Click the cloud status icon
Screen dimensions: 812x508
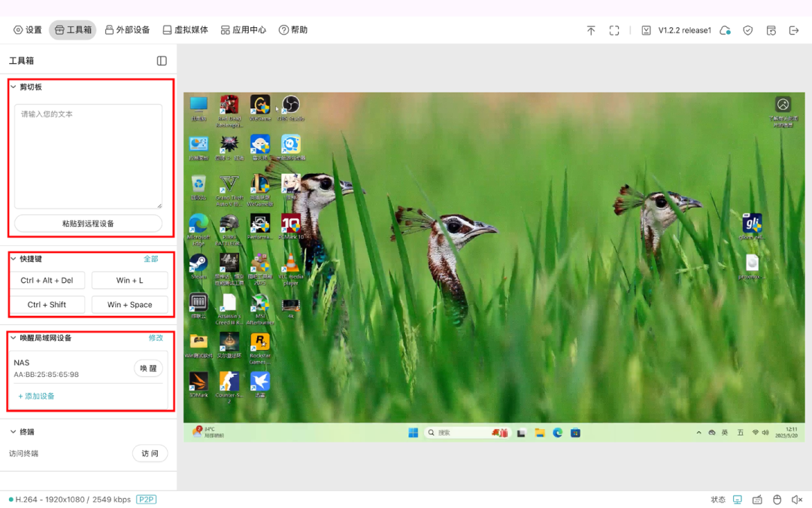(725, 30)
